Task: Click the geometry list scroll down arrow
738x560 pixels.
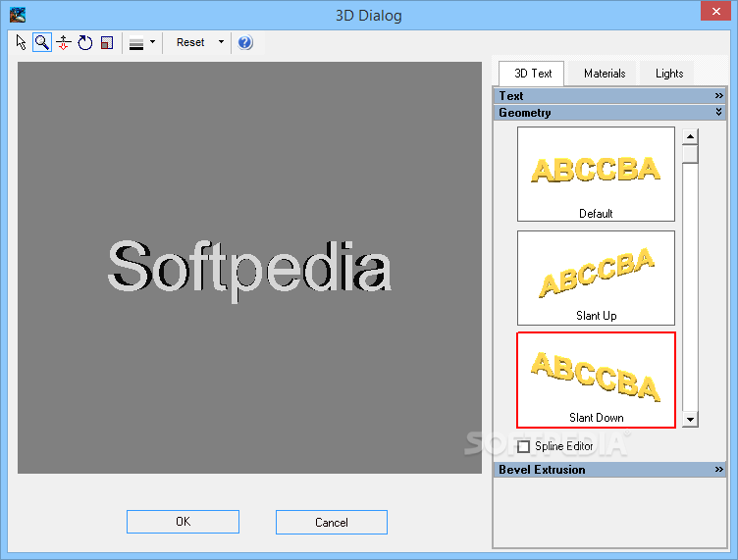Action: (x=690, y=419)
